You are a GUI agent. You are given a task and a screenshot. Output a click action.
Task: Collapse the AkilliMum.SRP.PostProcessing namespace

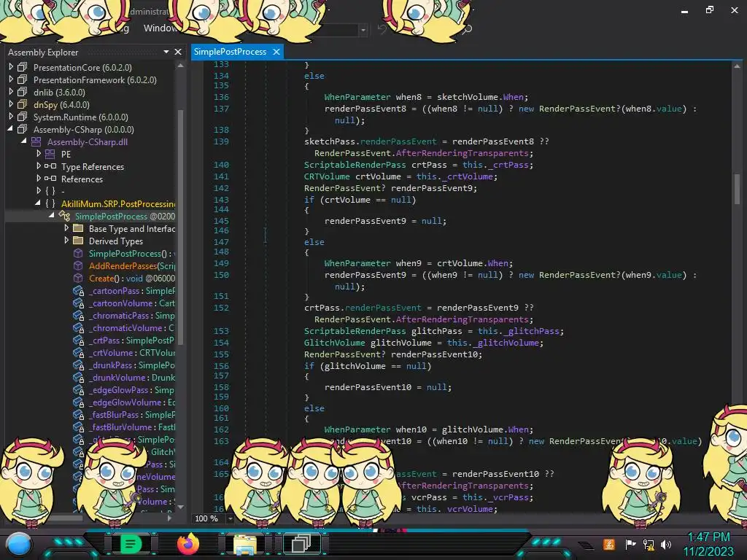tap(38, 203)
